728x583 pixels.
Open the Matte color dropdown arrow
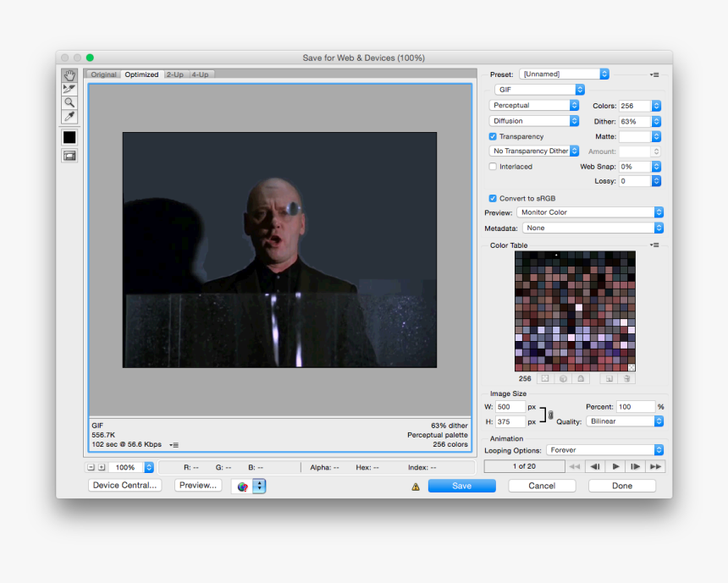pos(656,136)
